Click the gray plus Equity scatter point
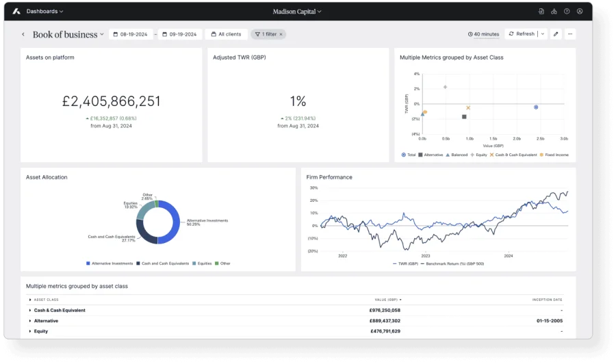 pos(445,87)
